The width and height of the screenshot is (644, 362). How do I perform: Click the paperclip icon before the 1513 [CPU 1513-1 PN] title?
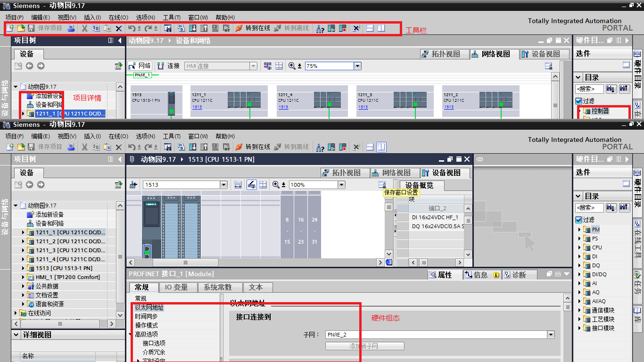click(132, 159)
